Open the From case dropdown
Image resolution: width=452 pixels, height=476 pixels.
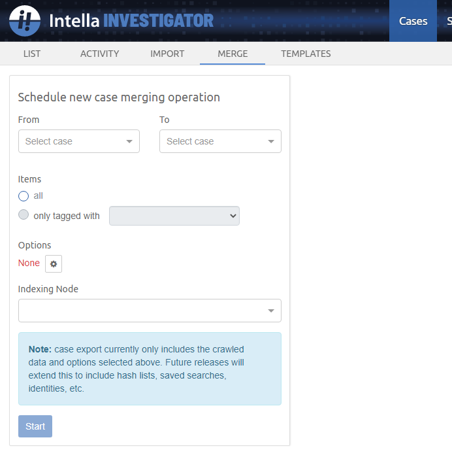(79, 141)
